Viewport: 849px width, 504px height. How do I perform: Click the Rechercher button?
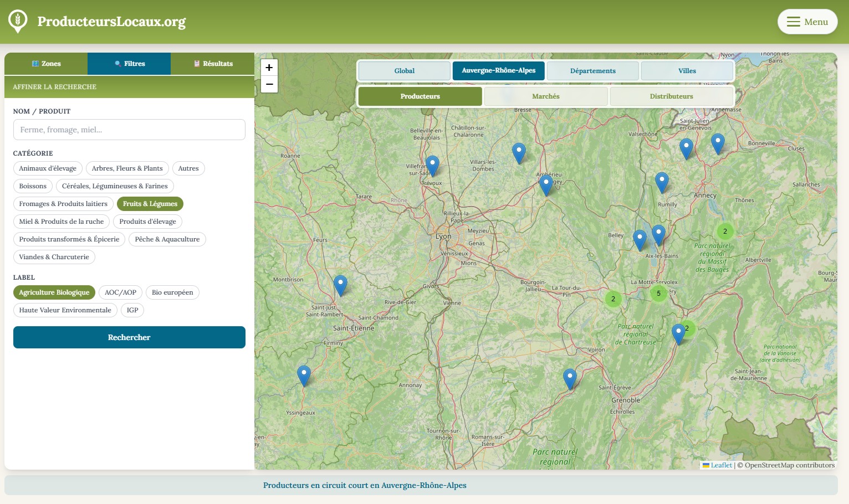[129, 337]
